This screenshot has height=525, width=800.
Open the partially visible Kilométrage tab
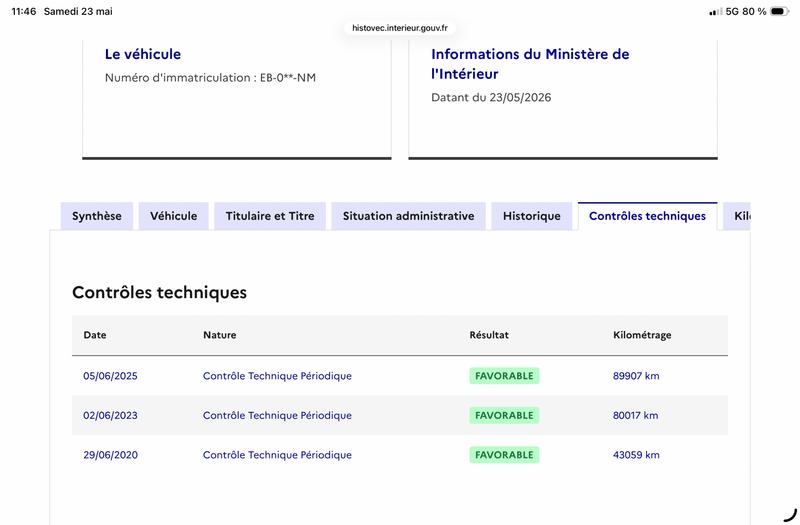[737, 216]
